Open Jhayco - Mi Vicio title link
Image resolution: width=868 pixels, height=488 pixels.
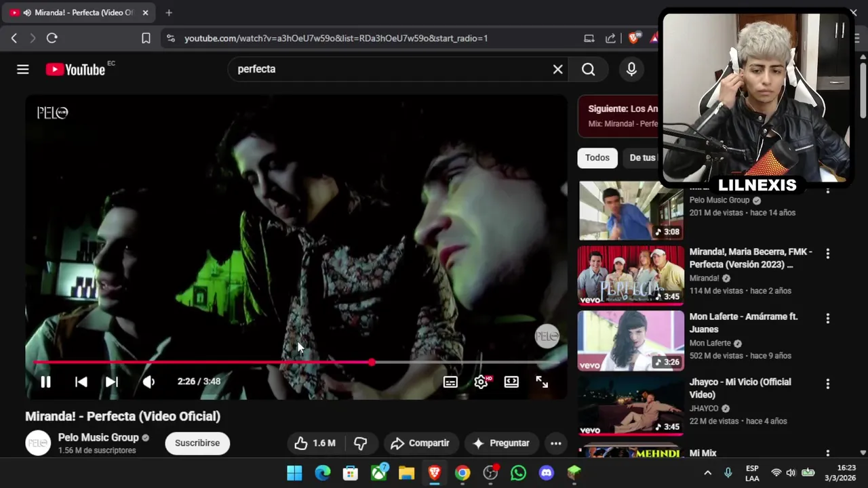pos(741,388)
